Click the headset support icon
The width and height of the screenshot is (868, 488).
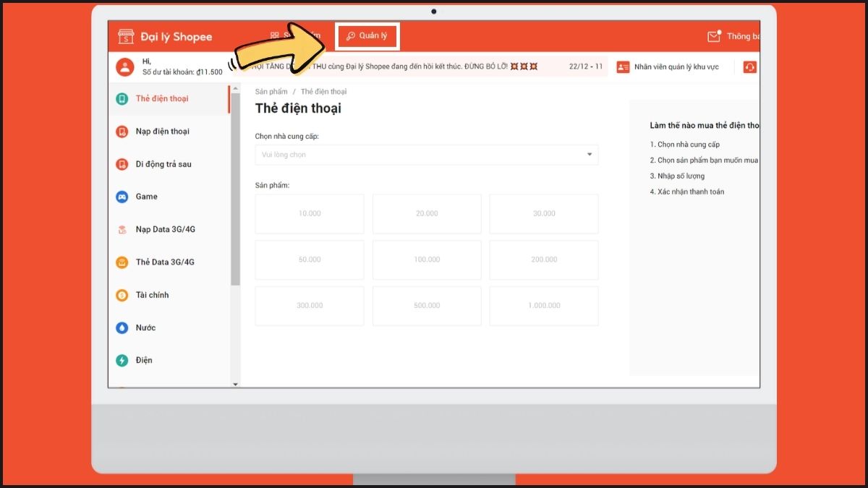click(750, 67)
